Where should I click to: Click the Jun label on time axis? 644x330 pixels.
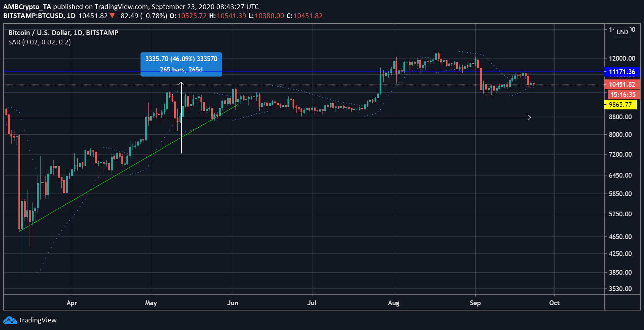tap(233, 303)
